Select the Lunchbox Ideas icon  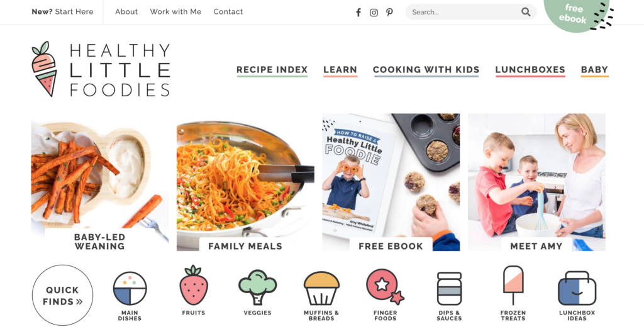pos(577,288)
